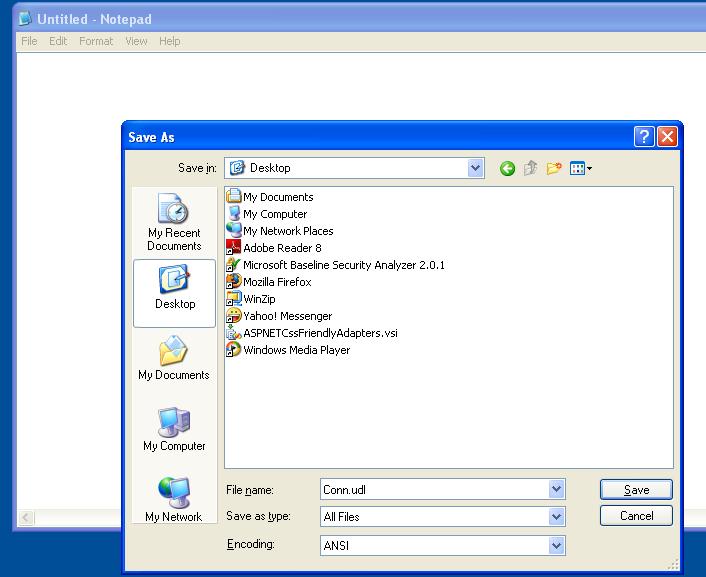The width and height of the screenshot is (706, 577).
Task: Click Microsoft Baseline Security Analyzer shortcut icon
Action: [x=234, y=264]
